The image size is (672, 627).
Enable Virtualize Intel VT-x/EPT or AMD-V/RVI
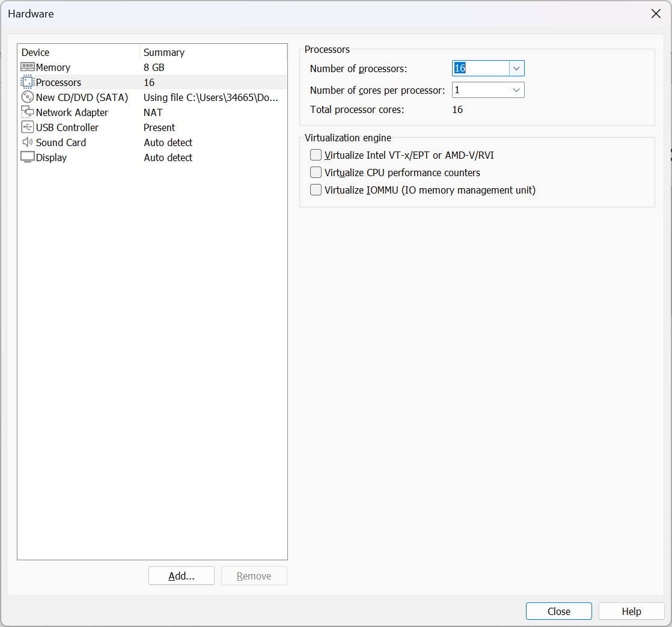pos(316,155)
